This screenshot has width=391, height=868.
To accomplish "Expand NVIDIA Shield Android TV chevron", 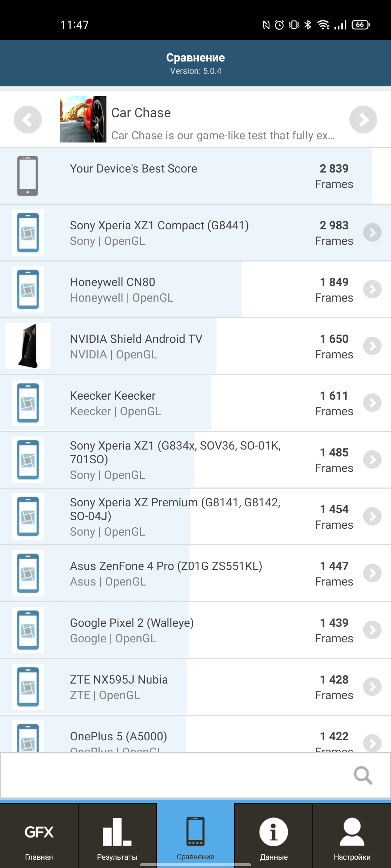I will (372, 346).
